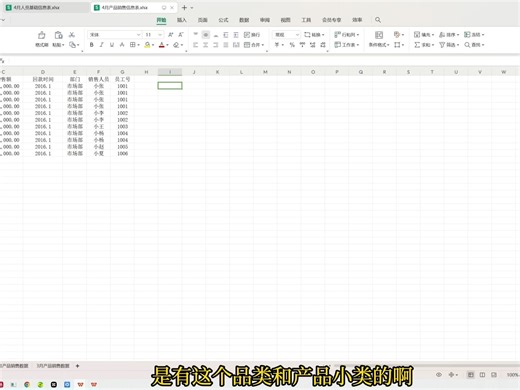Image resolution: width=520 pixels, height=390 pixels.
Task: Decrease font size with A- icon
Action: coord(181,35)
